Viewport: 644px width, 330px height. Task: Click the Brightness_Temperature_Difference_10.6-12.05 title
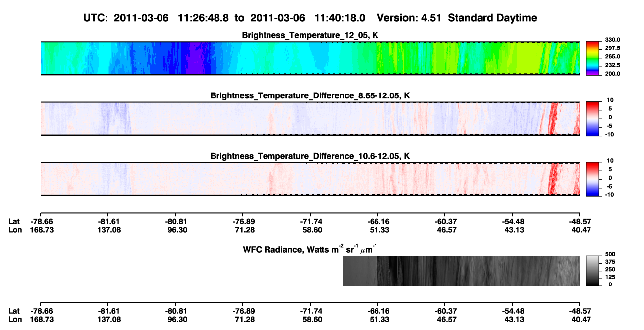310,156
